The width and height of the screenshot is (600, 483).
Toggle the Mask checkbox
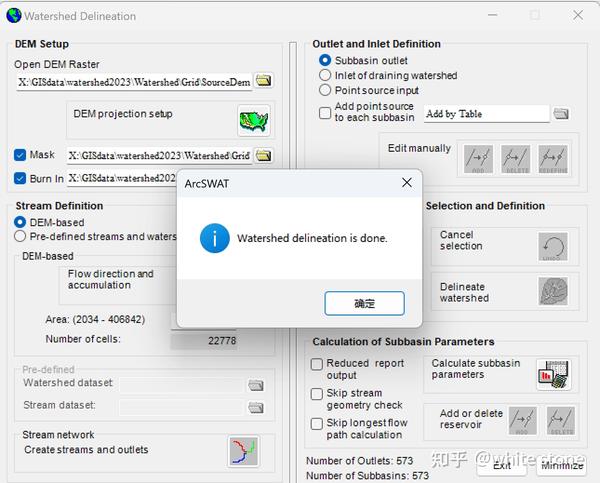20,155
